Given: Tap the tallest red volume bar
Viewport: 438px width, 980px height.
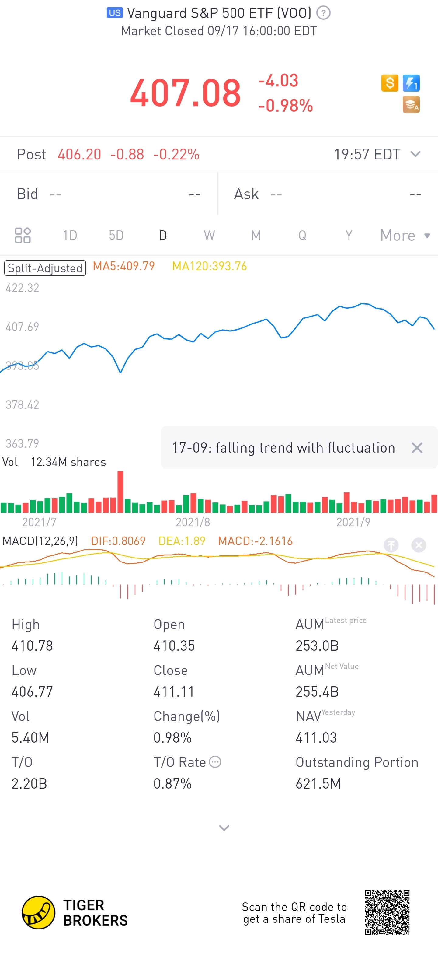Looking at the screenshot, I should 120,492.
